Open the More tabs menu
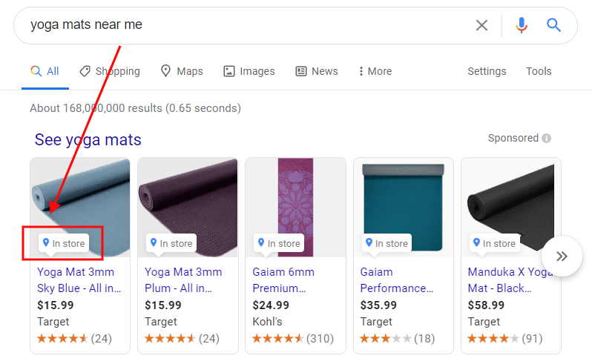Image resolution: width=592 pixels, height=364 pixels. pos(375,71)
